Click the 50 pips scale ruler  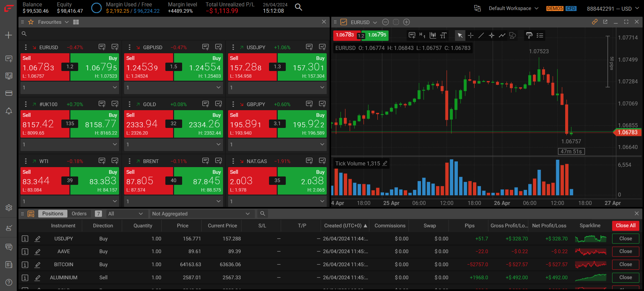tap(609, 62)
